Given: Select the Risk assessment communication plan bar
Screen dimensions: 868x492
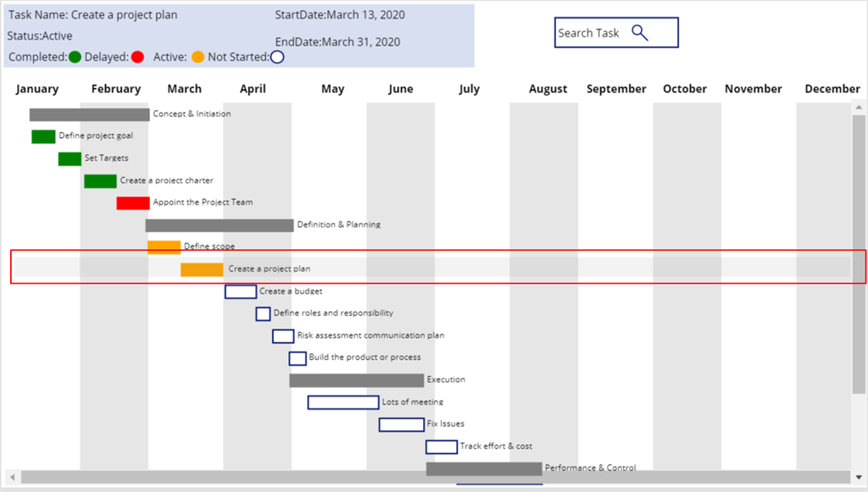Looking at the screenshot, I should 283,336.
